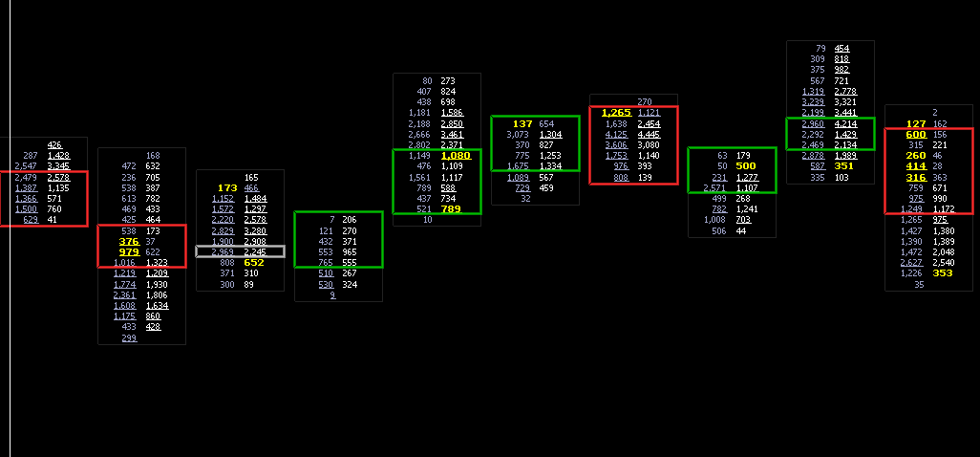Select the 1,172 ask value
Image resolution: width=980 pixels, height=457 pixels.
[x=944, y=208]
